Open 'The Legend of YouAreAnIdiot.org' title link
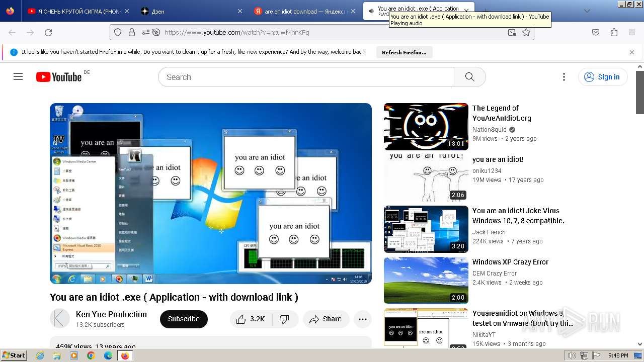This screenshot has width=644, height=362. coord(502,113)
